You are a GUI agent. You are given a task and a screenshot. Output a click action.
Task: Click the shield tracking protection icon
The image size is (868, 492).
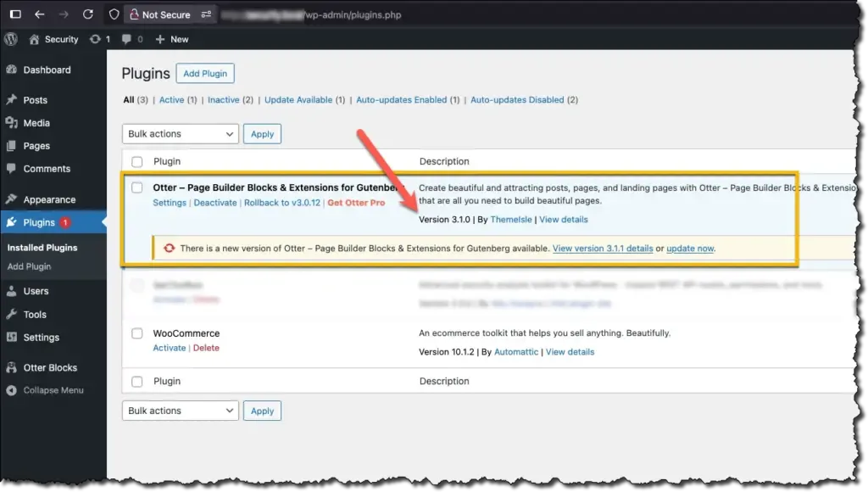coord(114,14)
